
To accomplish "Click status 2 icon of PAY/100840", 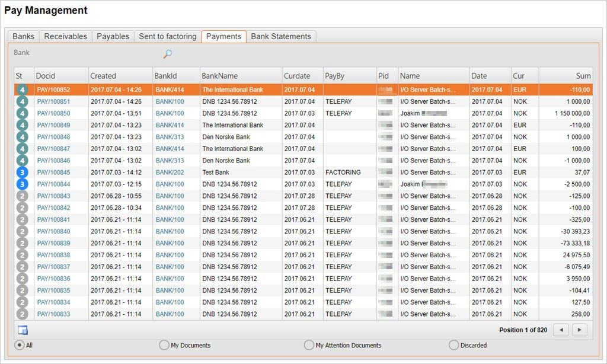I will [x=22, y=232].
